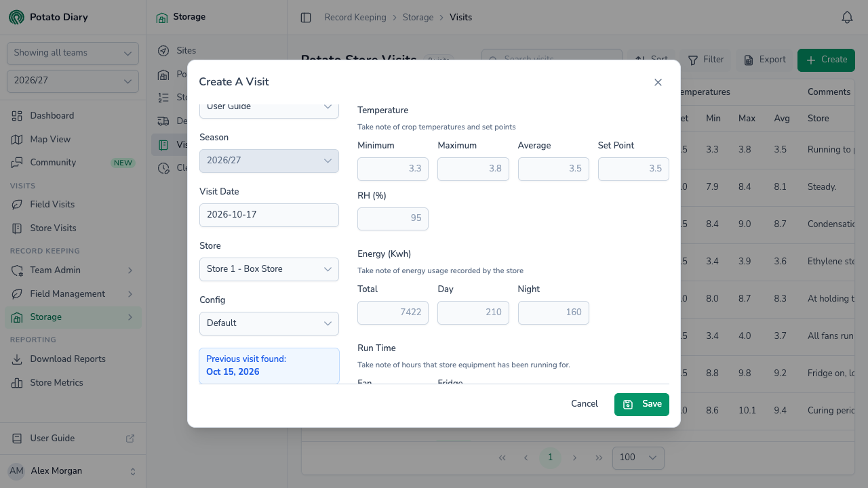
Task: Select Store Visits in sidebar
Action: 73,228
